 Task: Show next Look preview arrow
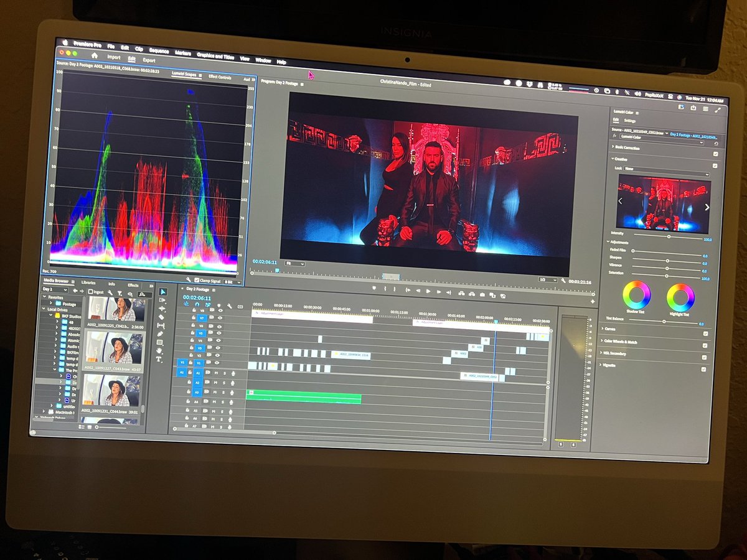[707, 207]
